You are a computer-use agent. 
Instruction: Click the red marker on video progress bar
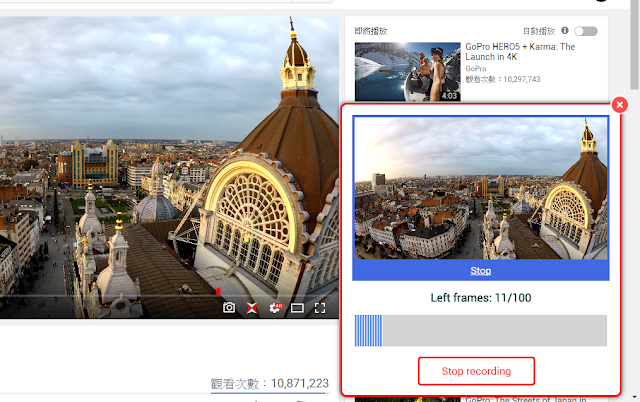pyautogui.click(x=218, y=292)
